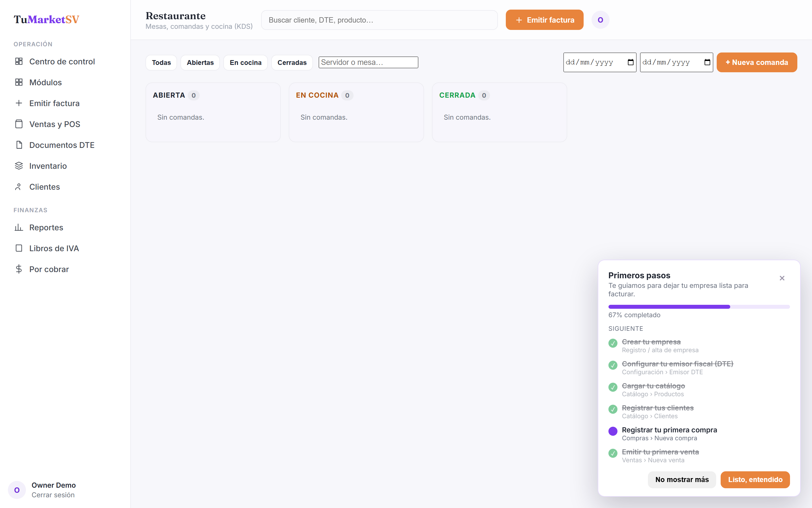Select the Cerradas filter tab
This screenshot has width=812, height=508.
pos(292,62)
